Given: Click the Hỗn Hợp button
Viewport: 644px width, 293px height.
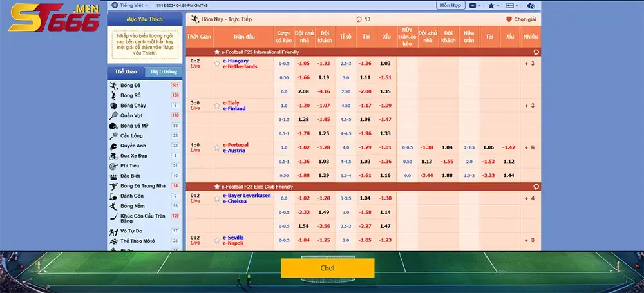Looking at the screenshot, I should pyautogui.click(x=451, y=6).
